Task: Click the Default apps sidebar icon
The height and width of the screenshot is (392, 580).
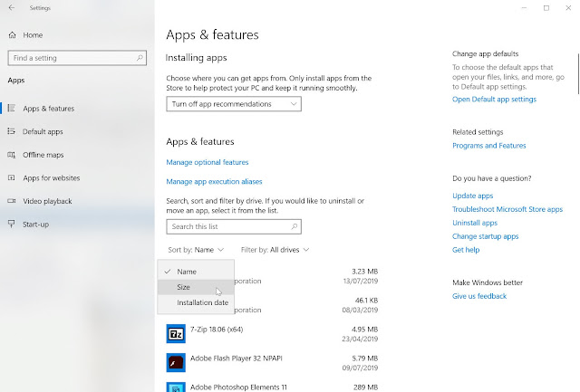Action: (11, 131)
